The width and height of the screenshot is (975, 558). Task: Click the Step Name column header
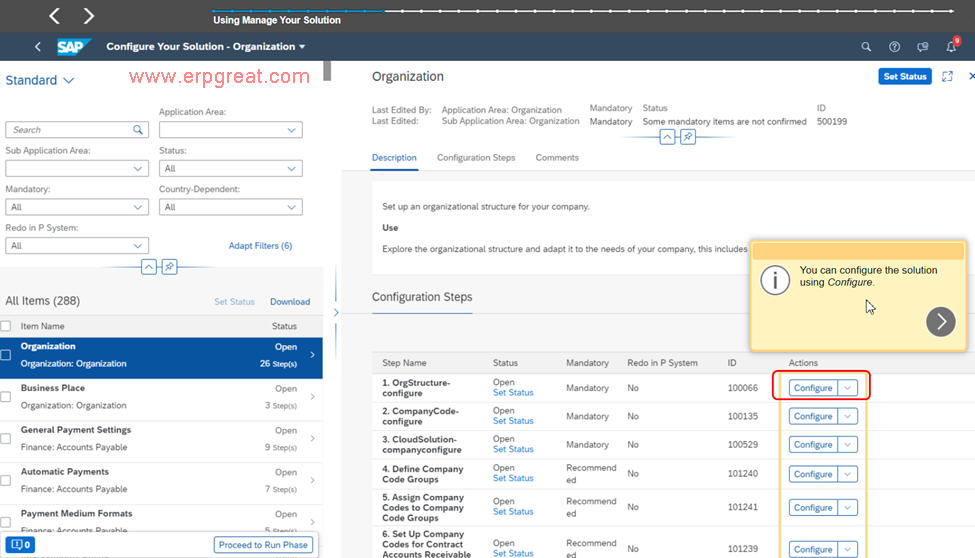tap(404, 363)
